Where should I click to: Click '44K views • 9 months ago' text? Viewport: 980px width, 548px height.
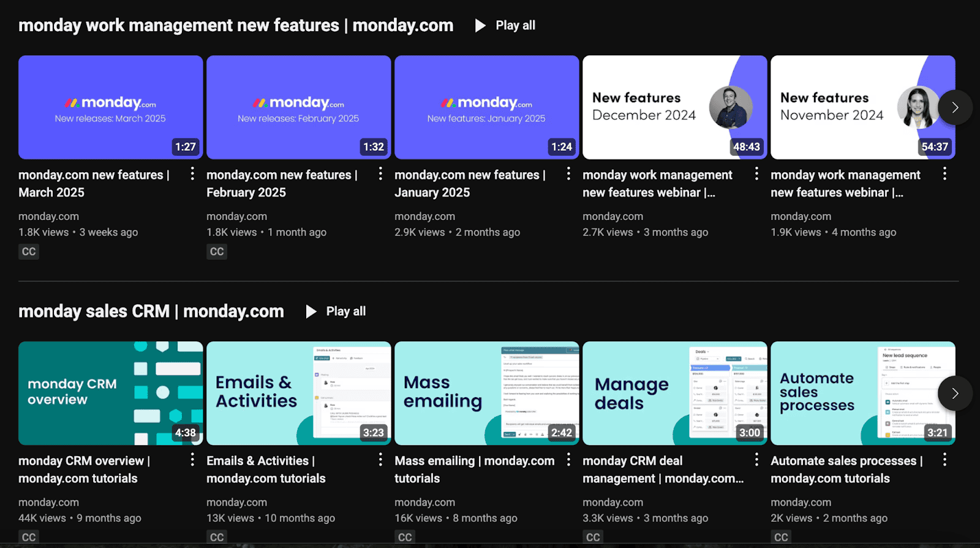tap(80, 518)
